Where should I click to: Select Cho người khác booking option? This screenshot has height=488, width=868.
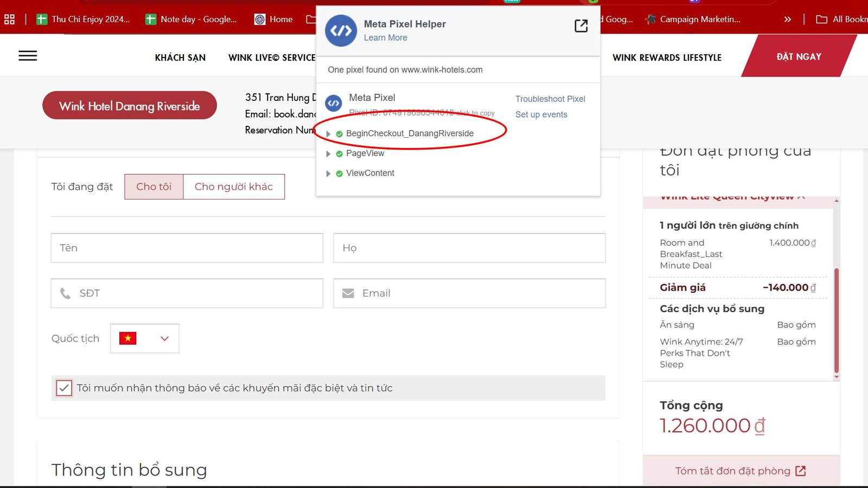point(234,187)
